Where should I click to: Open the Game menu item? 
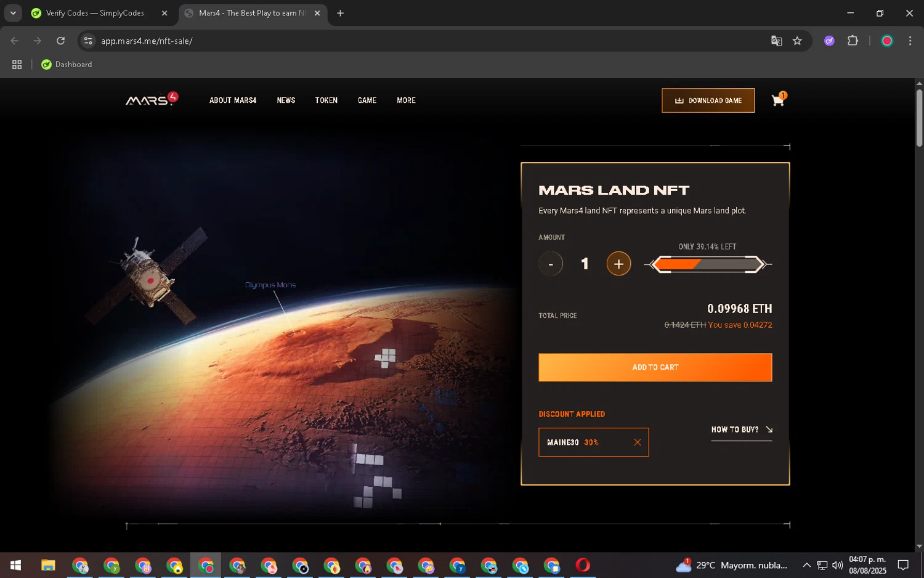pos(367,100)
